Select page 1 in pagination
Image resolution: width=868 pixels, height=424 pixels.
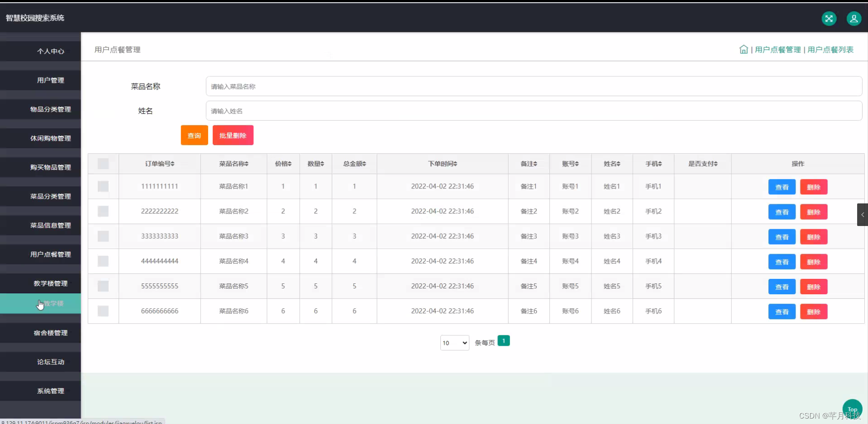504,340
